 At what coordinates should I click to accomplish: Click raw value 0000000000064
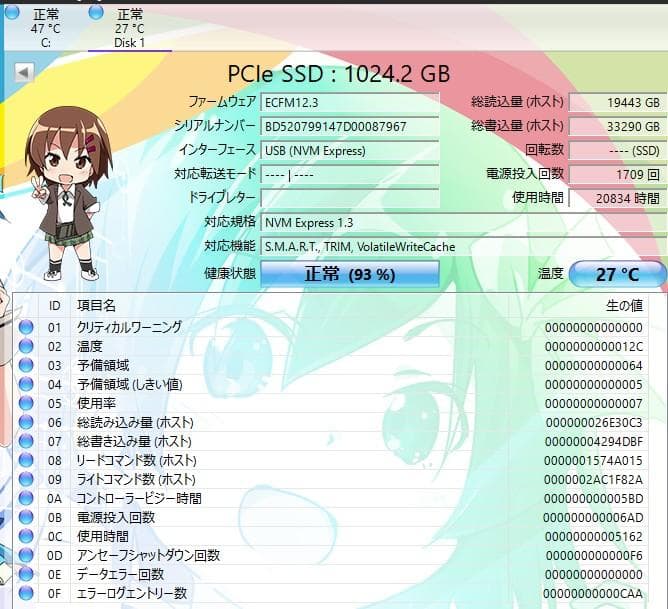(594, 365)
